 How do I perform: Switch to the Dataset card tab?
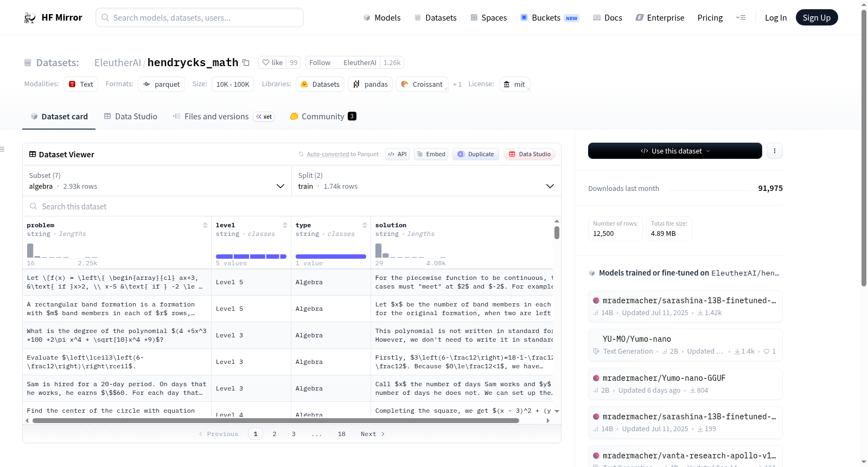click(x=59, y=117)
